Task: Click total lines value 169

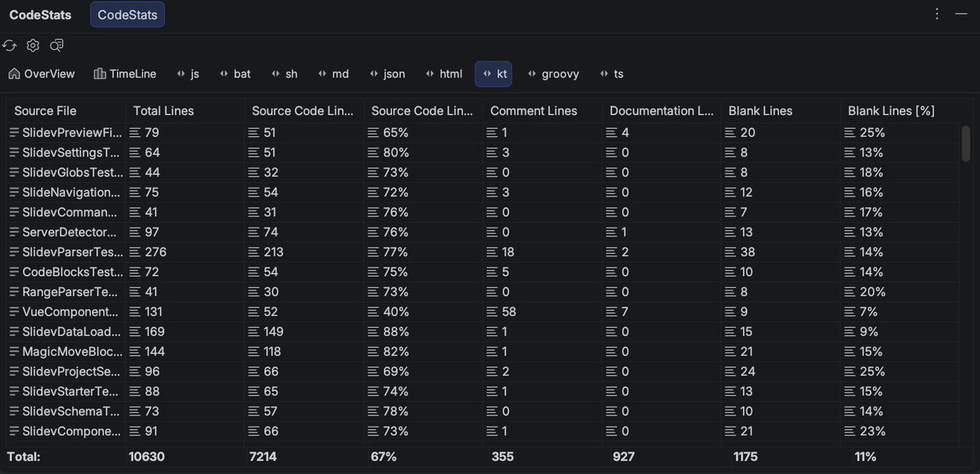Action: pos(154,331)
